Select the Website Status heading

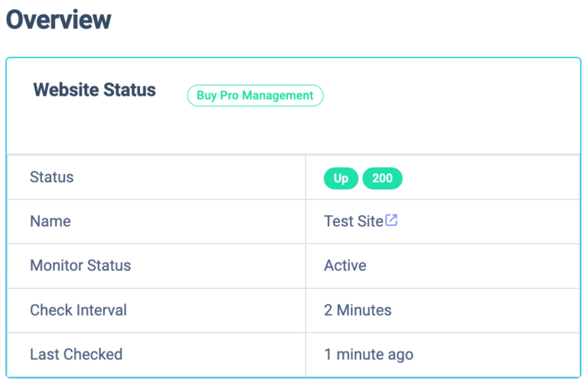click(x=94, y=90)
